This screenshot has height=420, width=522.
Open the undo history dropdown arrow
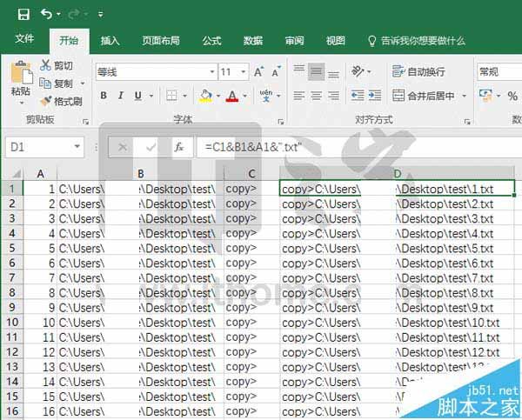click(58, 14)
